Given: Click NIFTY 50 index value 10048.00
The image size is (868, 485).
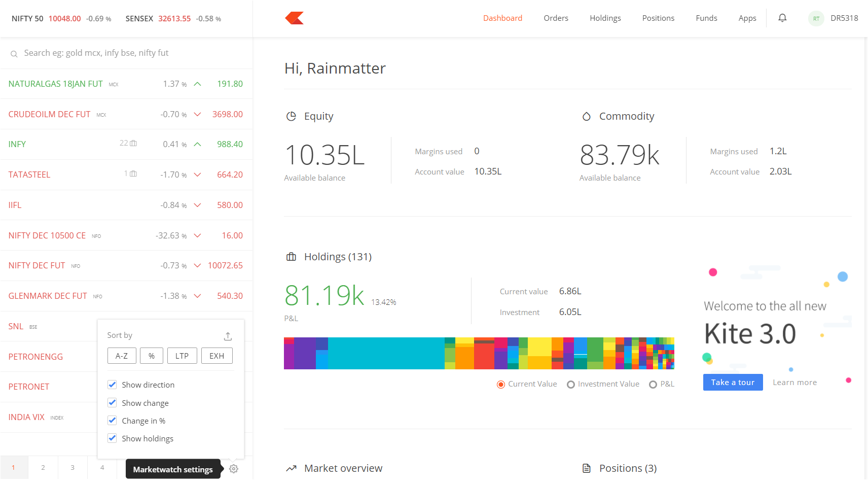Looking at the screenshot, I should click(x=64, y=19).
